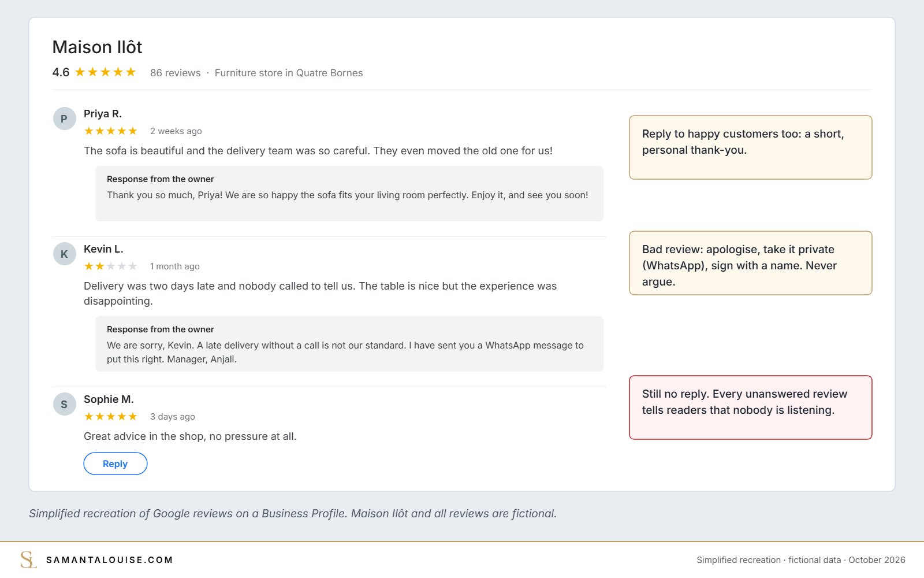Click "Response from the owner" heading above Kevin's reply
Viewport: 924px width, 578px height.
pos(161,329)
